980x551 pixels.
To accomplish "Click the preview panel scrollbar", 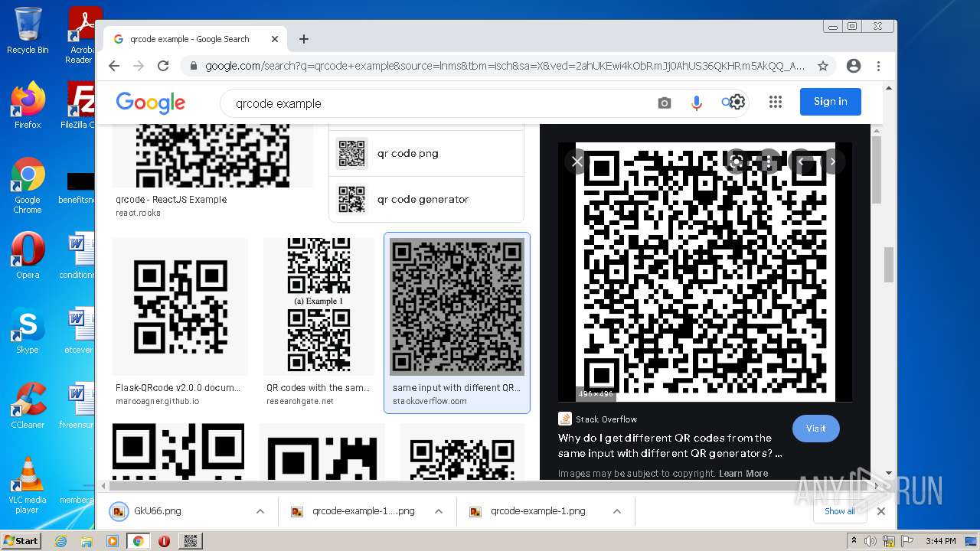I will click(876, 168).
